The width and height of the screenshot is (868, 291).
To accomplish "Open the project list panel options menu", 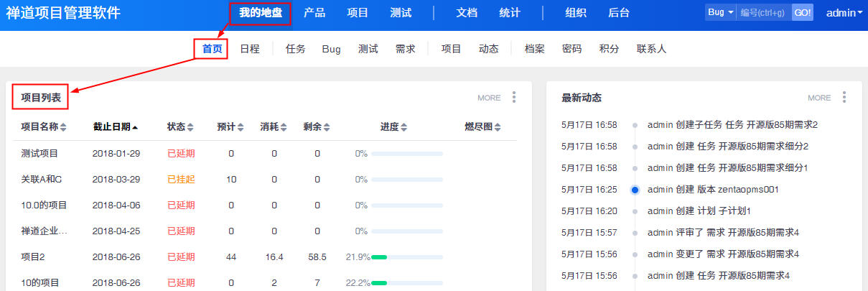I will tap(514, 98).
